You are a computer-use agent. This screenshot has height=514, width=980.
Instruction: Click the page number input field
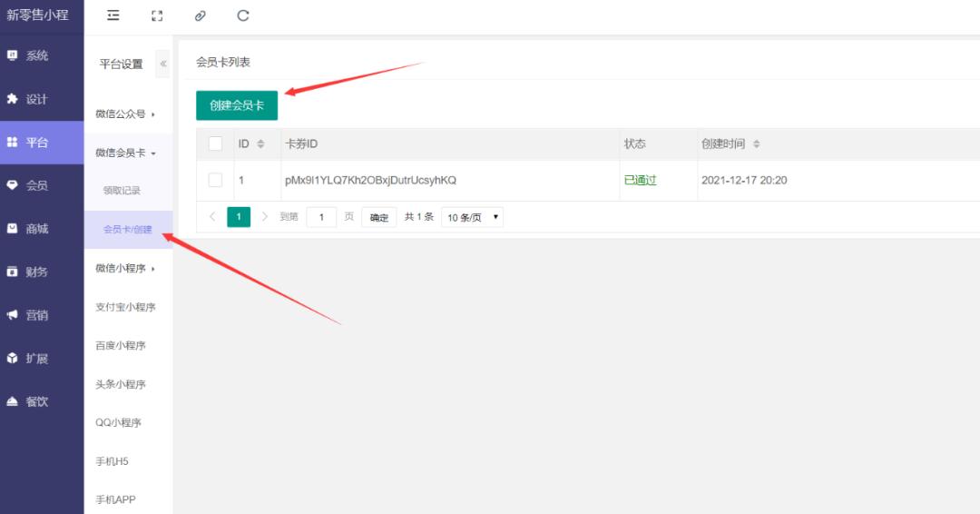pyautogui.click(x=321, y=217)
